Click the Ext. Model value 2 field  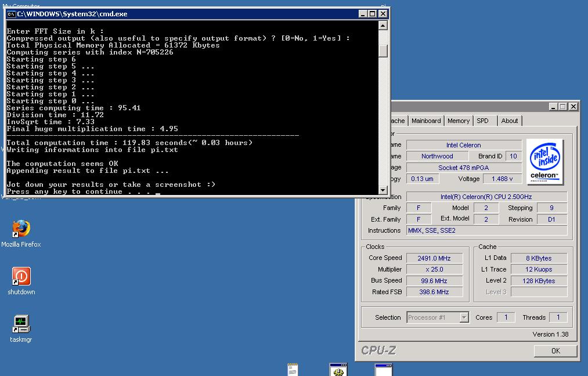486,219
